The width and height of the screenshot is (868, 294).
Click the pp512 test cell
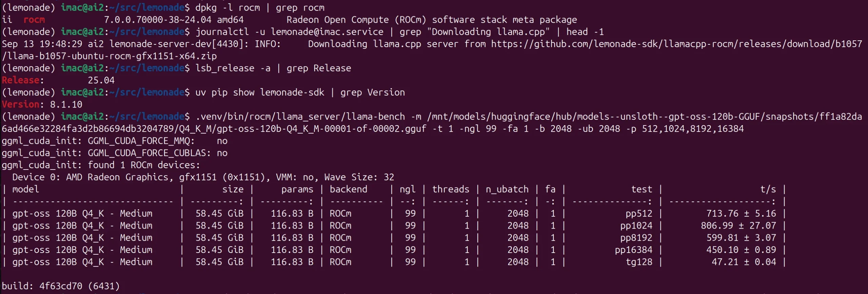coord(639,214)
